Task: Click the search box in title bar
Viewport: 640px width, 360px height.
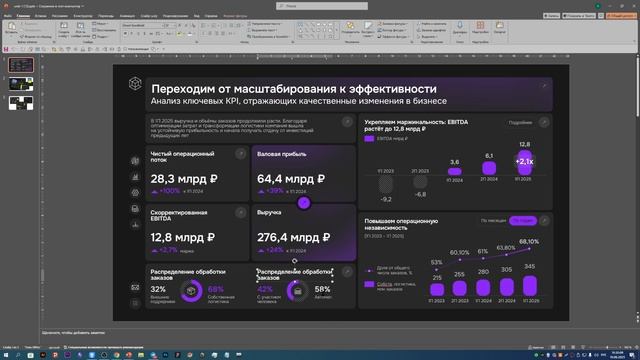Action: tap(322, 6)
